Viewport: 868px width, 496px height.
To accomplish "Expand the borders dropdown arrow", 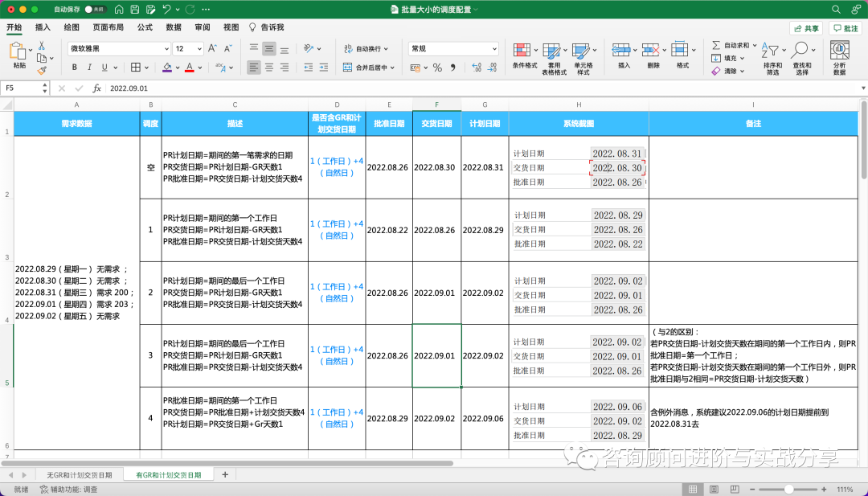I will (146, 68).
